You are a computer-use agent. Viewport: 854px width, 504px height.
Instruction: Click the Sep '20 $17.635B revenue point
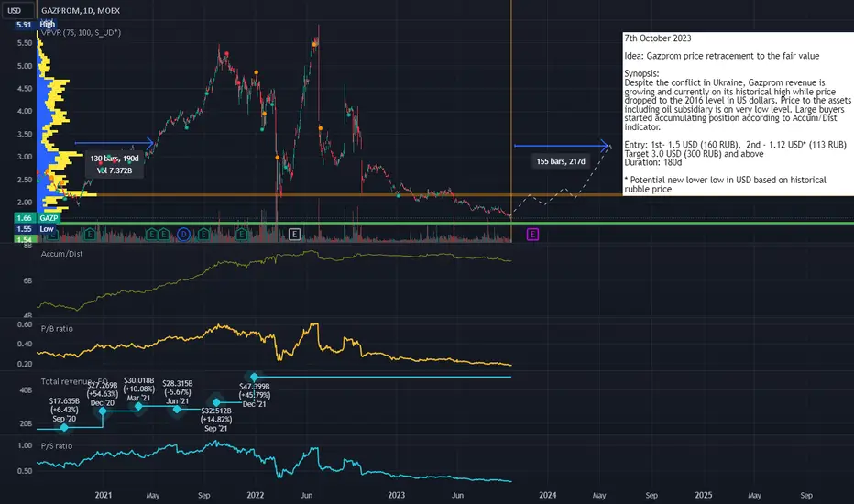click(x=64, y=427)
